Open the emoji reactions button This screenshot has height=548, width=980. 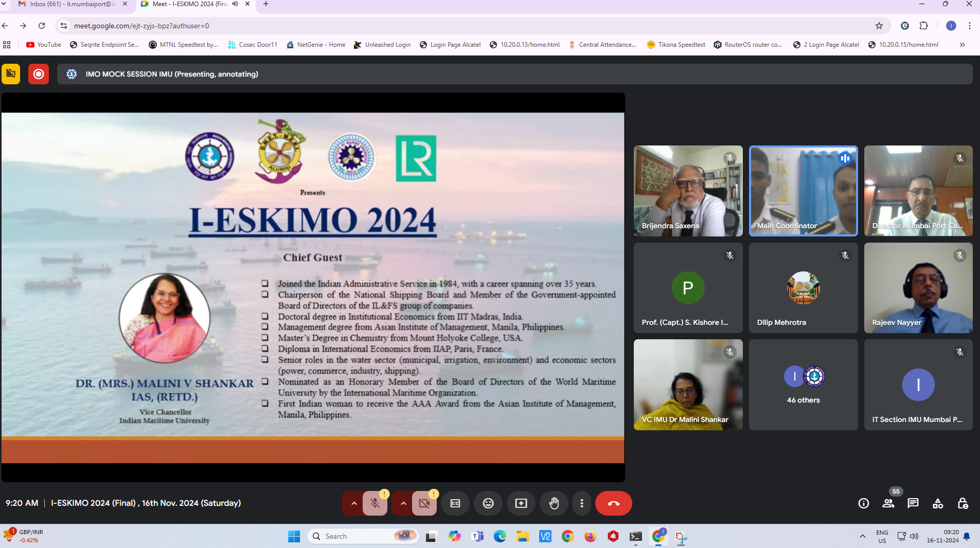click(488, 503)
